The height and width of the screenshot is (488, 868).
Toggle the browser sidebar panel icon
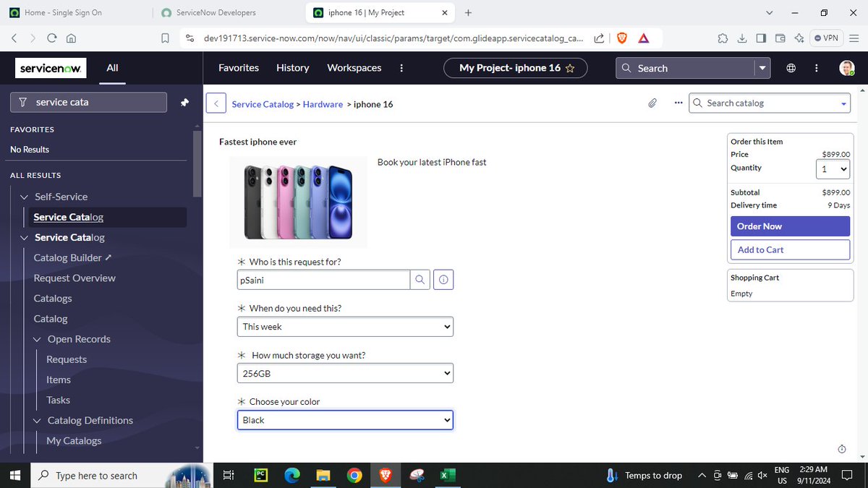click(x=761, y=38)
